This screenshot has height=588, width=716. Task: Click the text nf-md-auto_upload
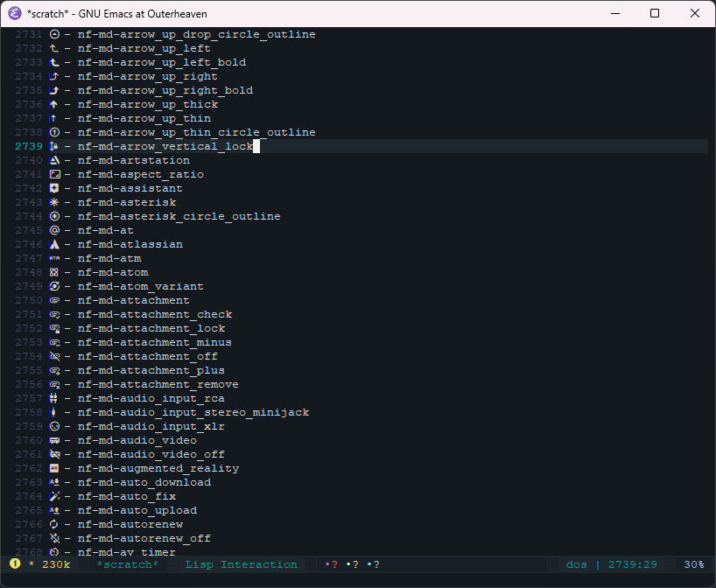(x=137, y=510)
